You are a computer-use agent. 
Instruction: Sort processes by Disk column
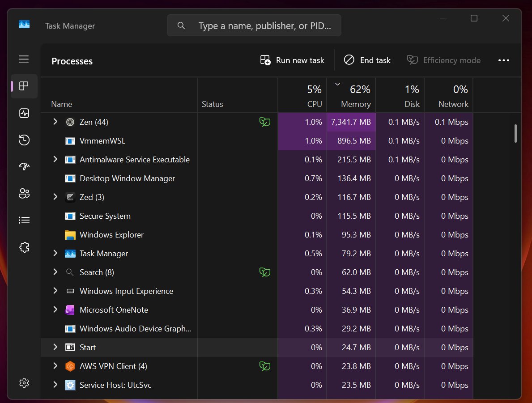(400, 95)
